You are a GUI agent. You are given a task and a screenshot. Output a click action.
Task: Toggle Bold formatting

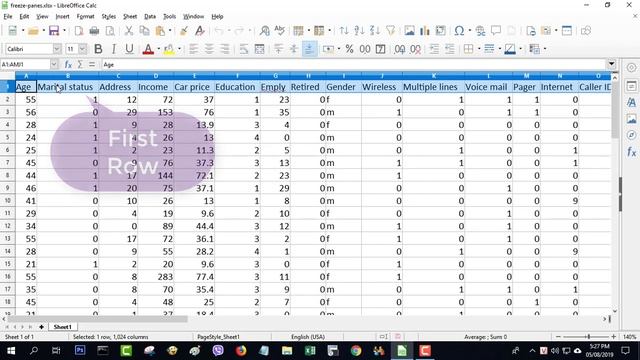pyautogui.click(x=98, y=49)
